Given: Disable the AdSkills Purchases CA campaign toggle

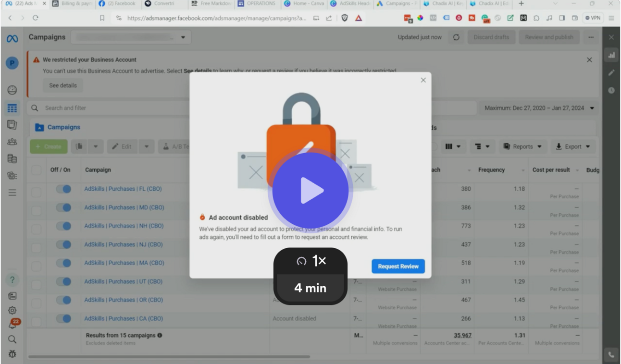Looking at the screenshot, I should coord(63,318).
